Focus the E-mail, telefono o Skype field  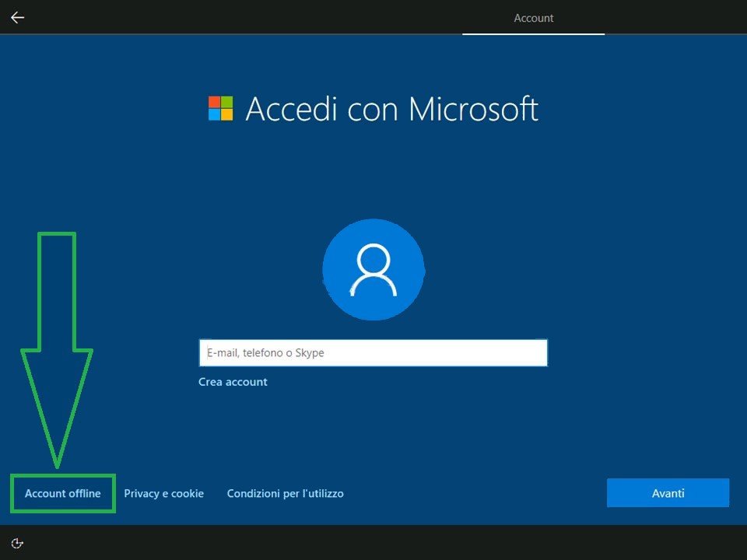[373, 353]
